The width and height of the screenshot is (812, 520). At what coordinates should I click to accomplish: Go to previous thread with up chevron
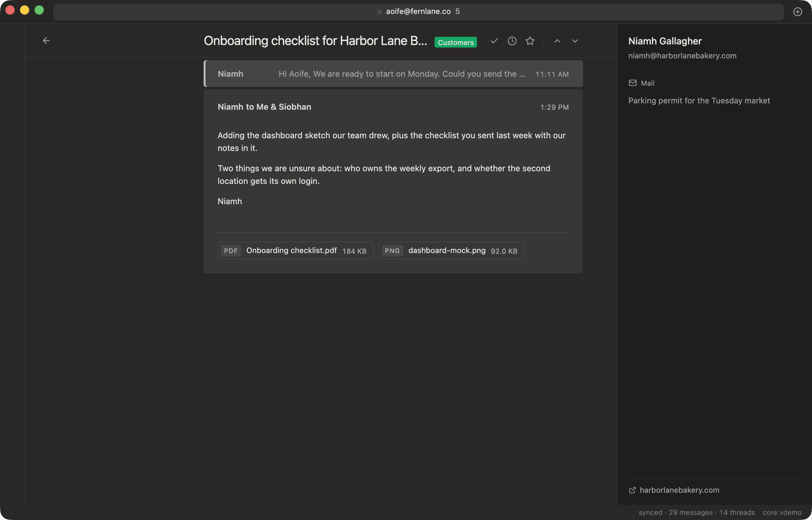coord(557,41)
